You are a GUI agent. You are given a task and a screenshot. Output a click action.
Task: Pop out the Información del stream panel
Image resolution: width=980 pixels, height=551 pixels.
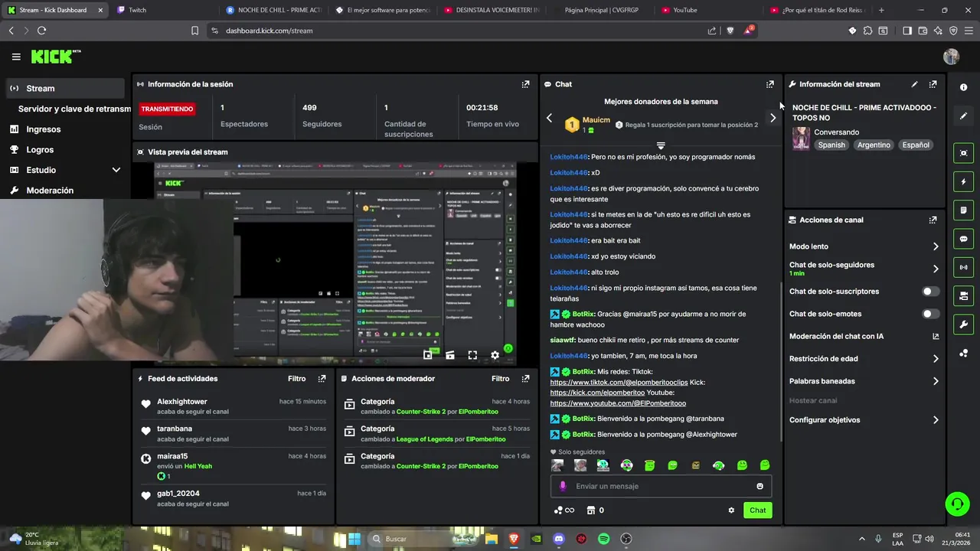pos(933,84)
